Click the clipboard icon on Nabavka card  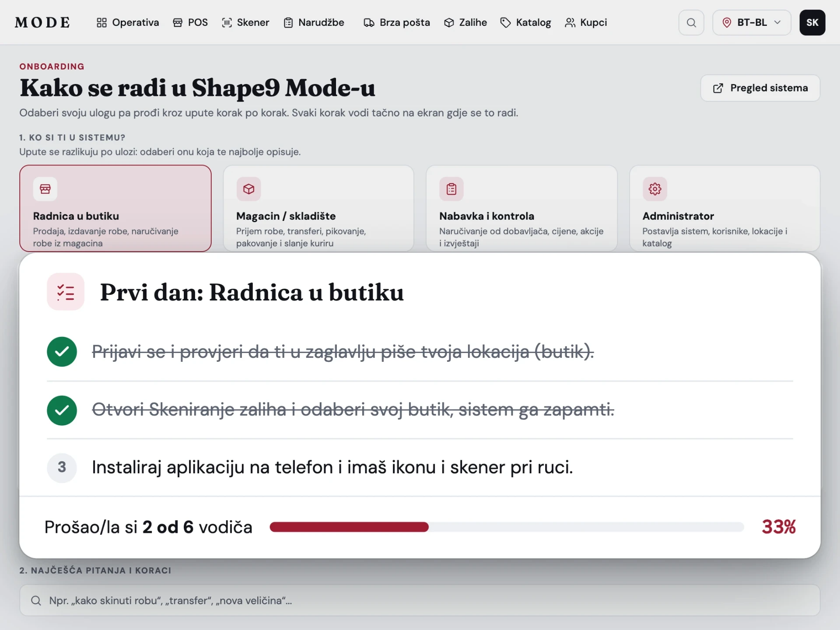coord(451,189)
